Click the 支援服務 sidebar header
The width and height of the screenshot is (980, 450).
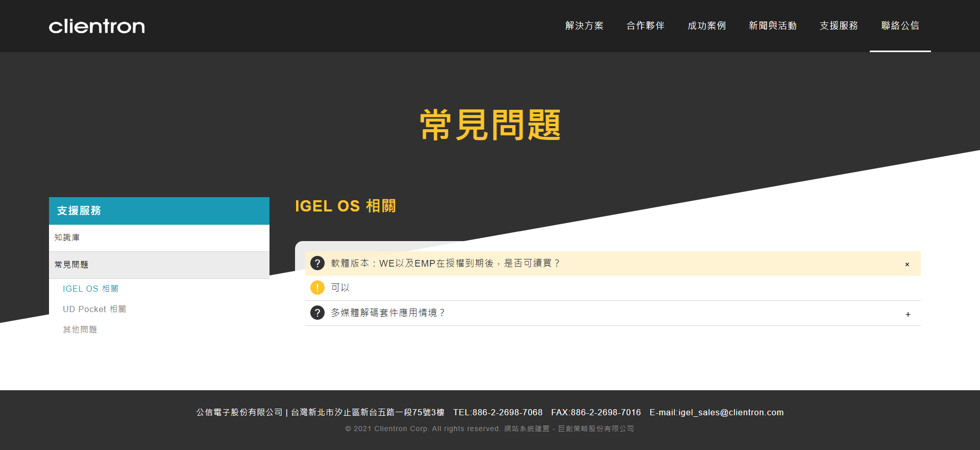pyautogui.click(x=159, y=211)
